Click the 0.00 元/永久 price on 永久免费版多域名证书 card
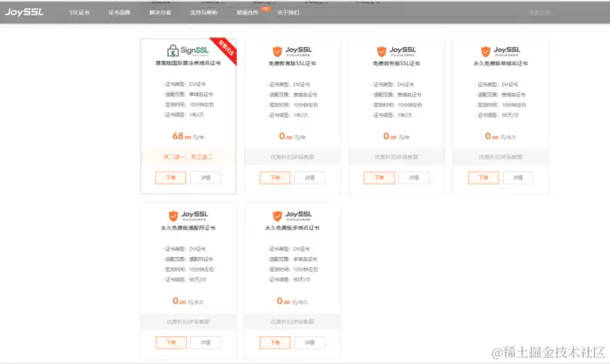 click(x=292, y=301)
